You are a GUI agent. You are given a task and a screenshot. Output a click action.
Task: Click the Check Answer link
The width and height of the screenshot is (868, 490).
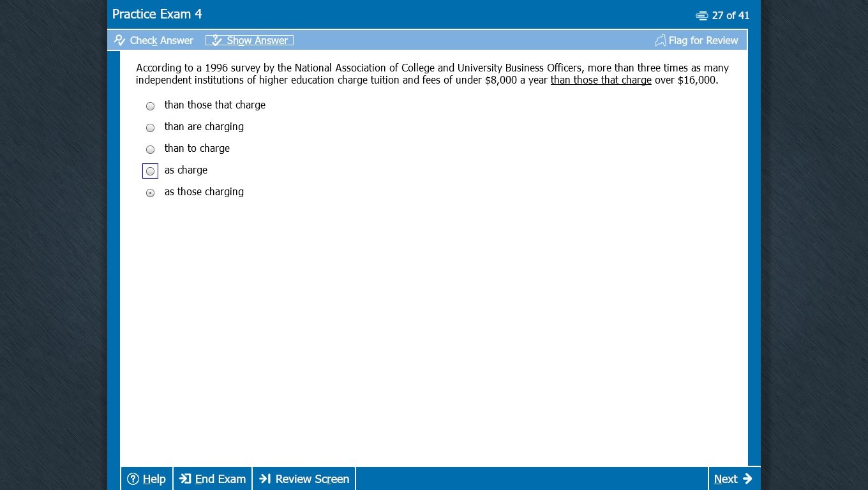(160, 40)
